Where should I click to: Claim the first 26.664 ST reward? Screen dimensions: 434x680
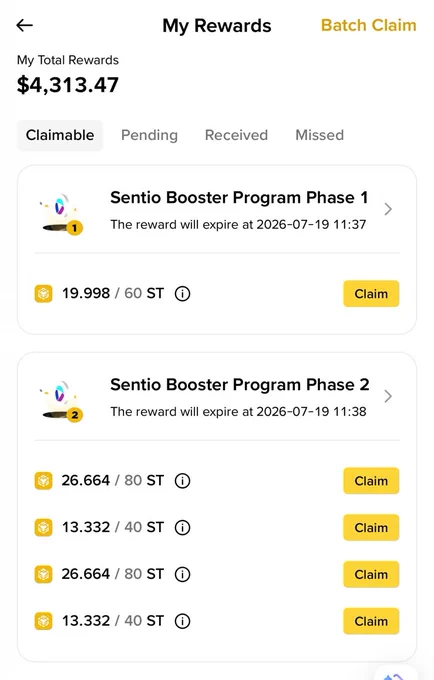click(371, 481)
